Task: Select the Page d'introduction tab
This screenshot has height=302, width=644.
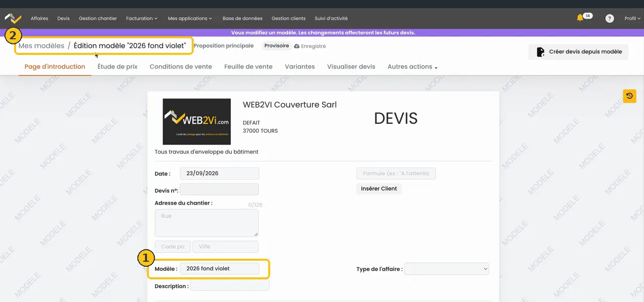Action: click(55, 66)
